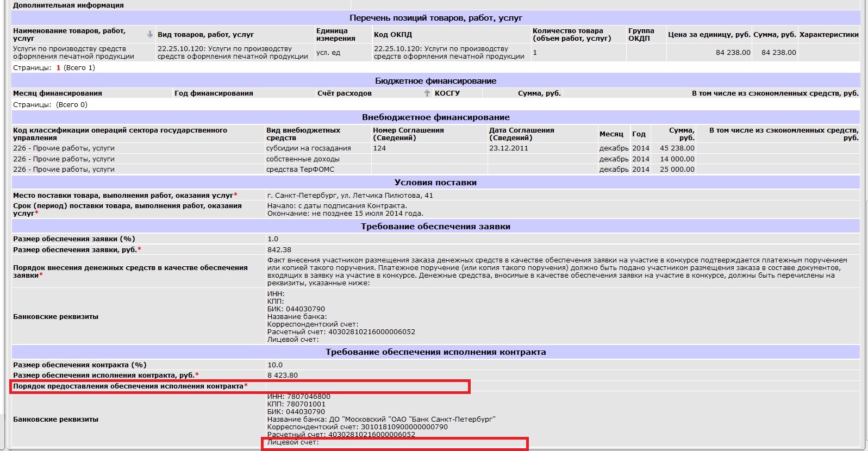Screen dimensions: 868x451
Task: Select the Требование обеспечения заявки section header
Action: [435, 227]
